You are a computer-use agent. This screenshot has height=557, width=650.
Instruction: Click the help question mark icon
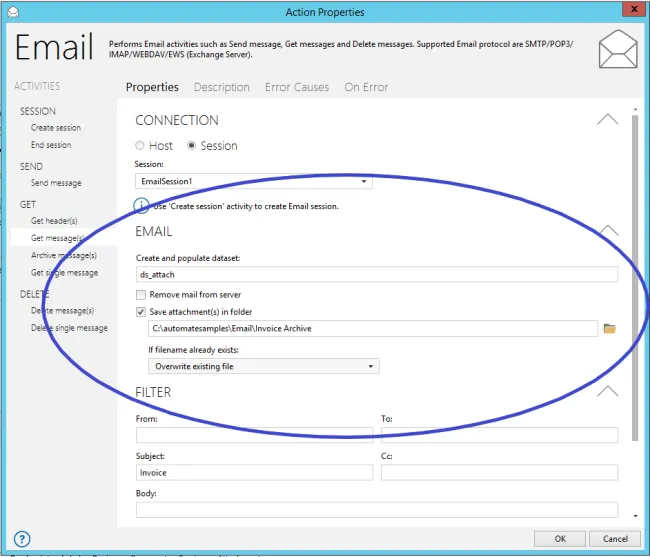point(22,539)
